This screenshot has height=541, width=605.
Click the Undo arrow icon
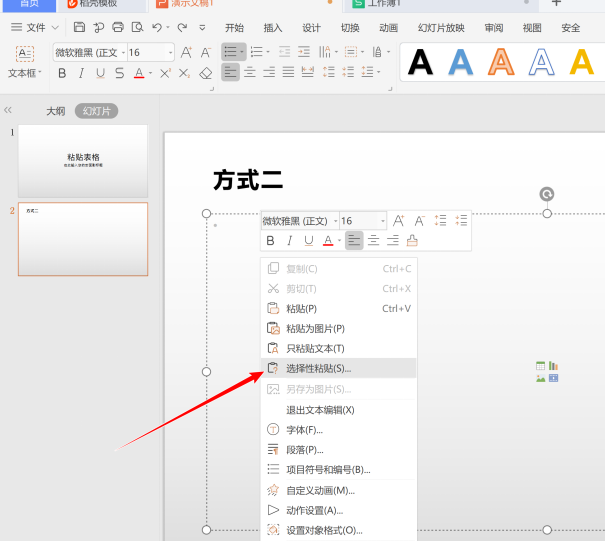[x=157, y=27]
